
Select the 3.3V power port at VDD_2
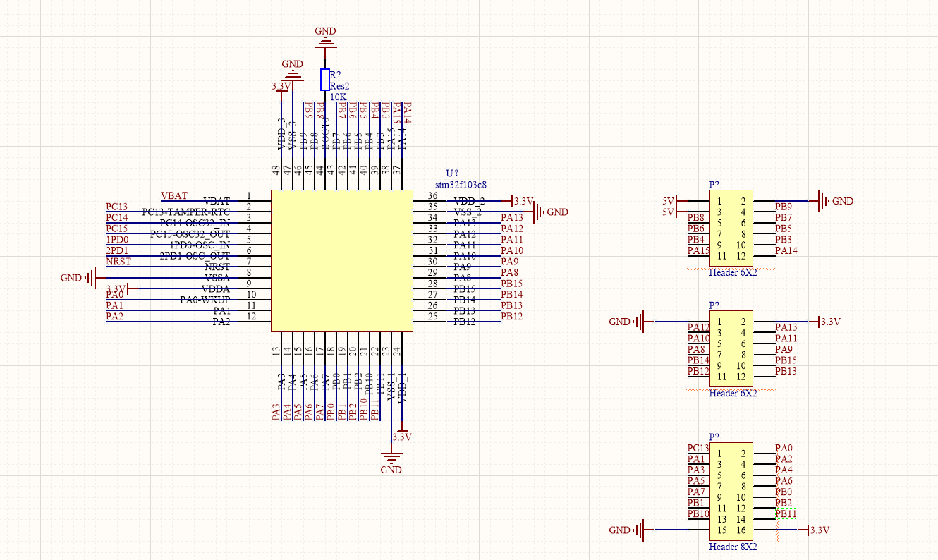tap(521, 201)
